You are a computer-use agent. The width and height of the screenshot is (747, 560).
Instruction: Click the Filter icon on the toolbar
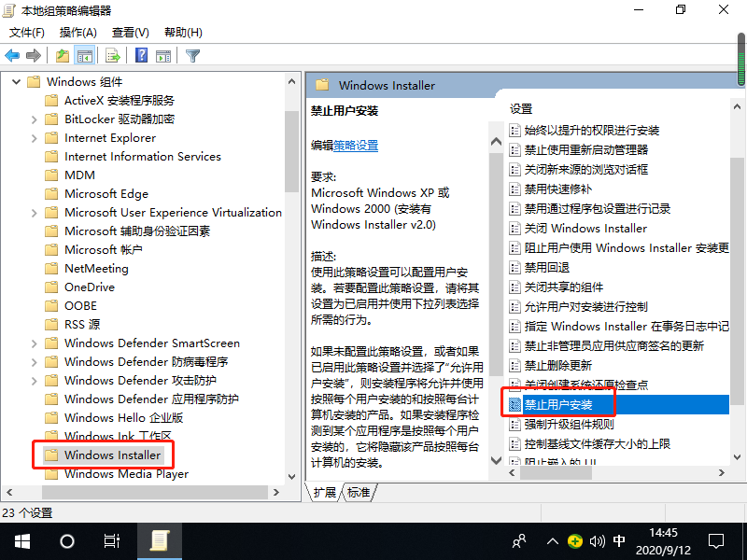point(192,55)
